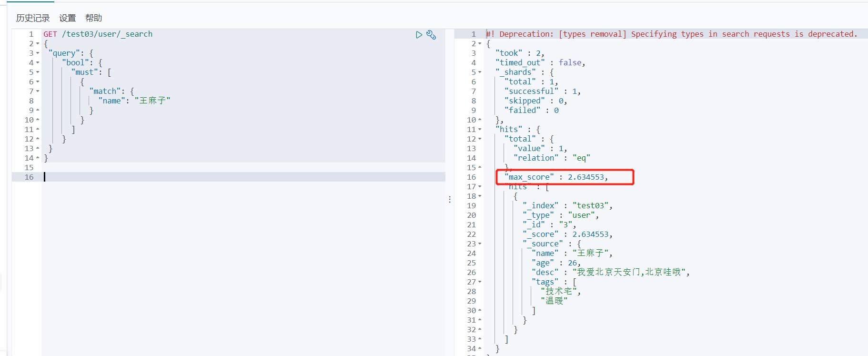Click the "desc" 我爱北京天安门 line
The image size is (868, 356).
tap(611, 272)
